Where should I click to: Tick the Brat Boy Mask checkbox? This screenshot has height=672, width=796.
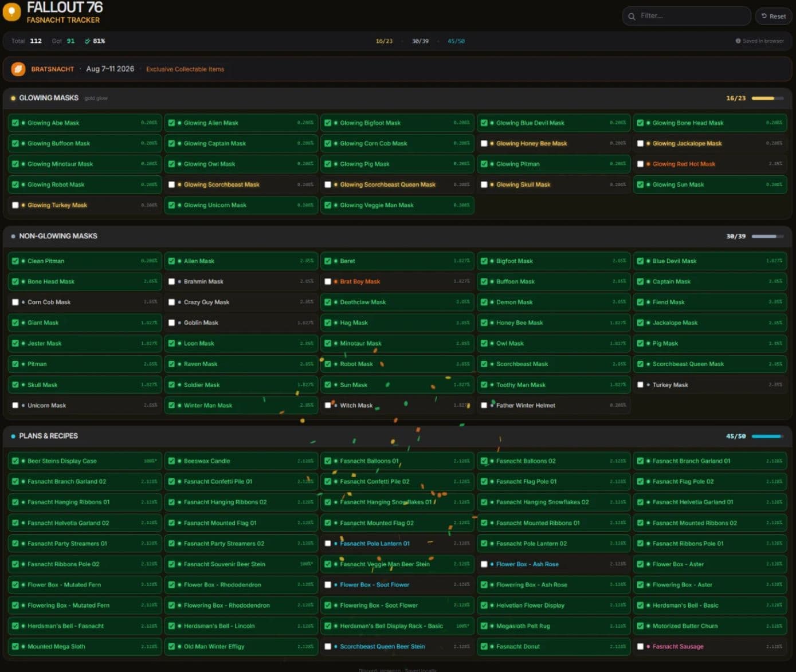[328, 282]
